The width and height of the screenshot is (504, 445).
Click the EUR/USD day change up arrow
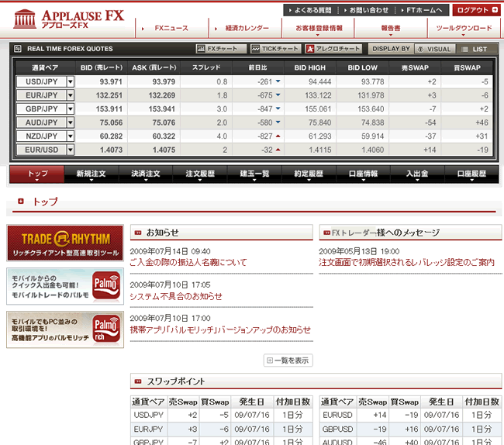(x=278, y=150)
